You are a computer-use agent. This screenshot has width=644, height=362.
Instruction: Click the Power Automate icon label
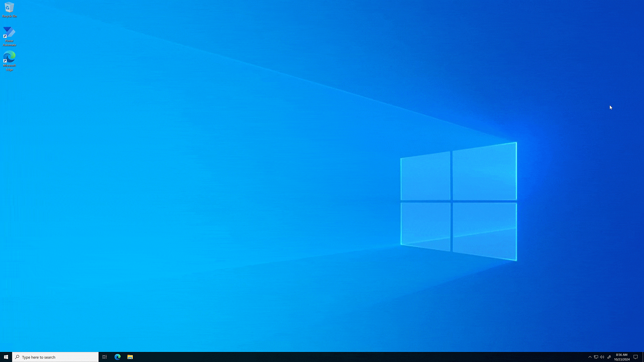(9, 43)
